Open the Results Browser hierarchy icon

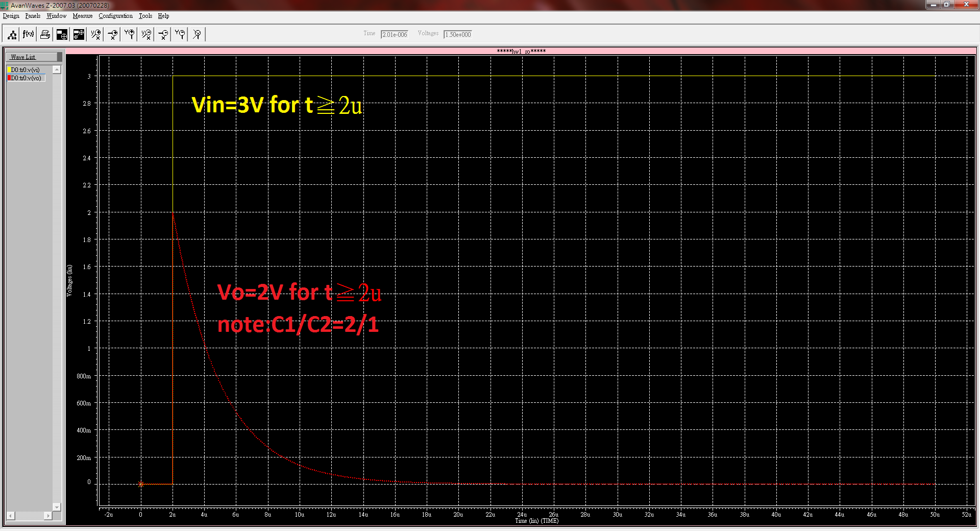[x=12, y=35]
